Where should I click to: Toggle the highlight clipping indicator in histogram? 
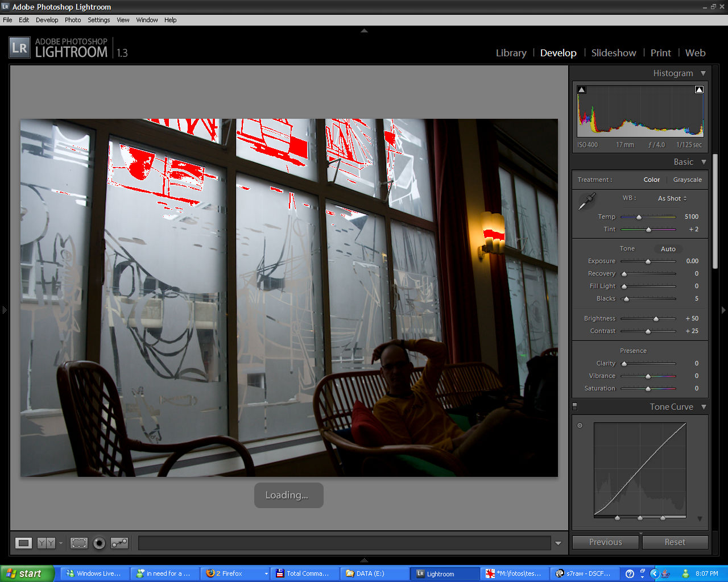pyautogui.click(x=699, y=90)
